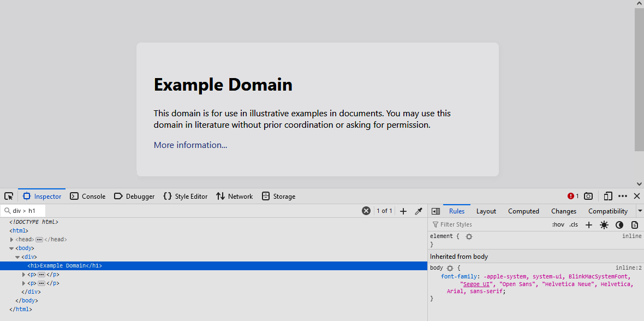Viewport: 644px width, 321px height.
Task: Grab a color with the eyedropper
Action: pos(419,211)
